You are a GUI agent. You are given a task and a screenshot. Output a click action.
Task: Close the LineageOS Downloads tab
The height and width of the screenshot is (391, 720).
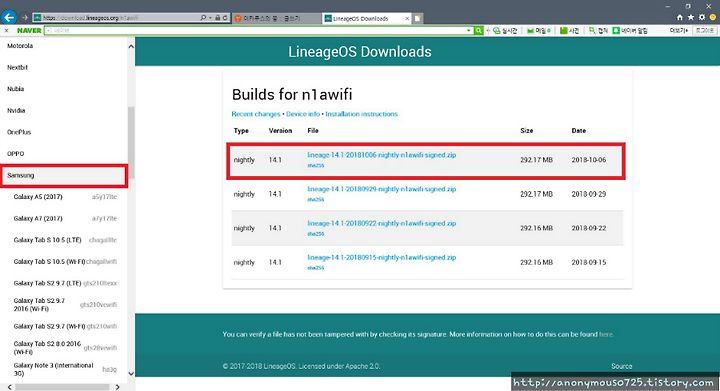click(x=407, y=18)
